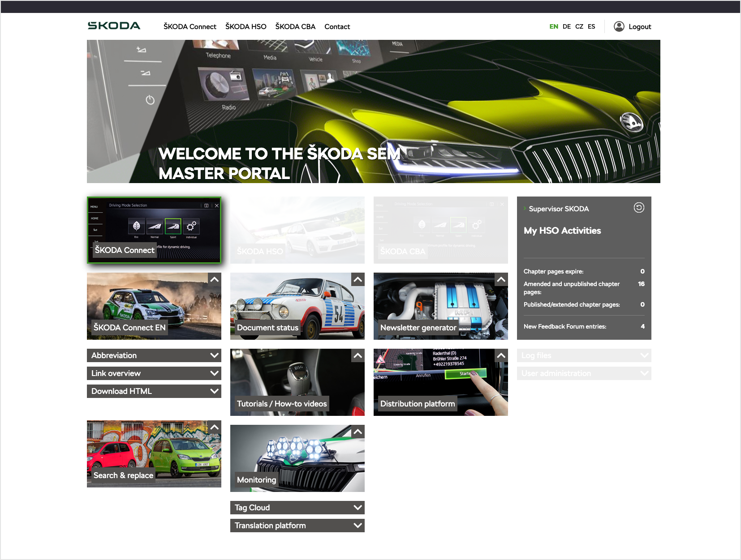The image size is (741, 560).
Task: Collapse the Search & replace tile
Action: point(215,427)
